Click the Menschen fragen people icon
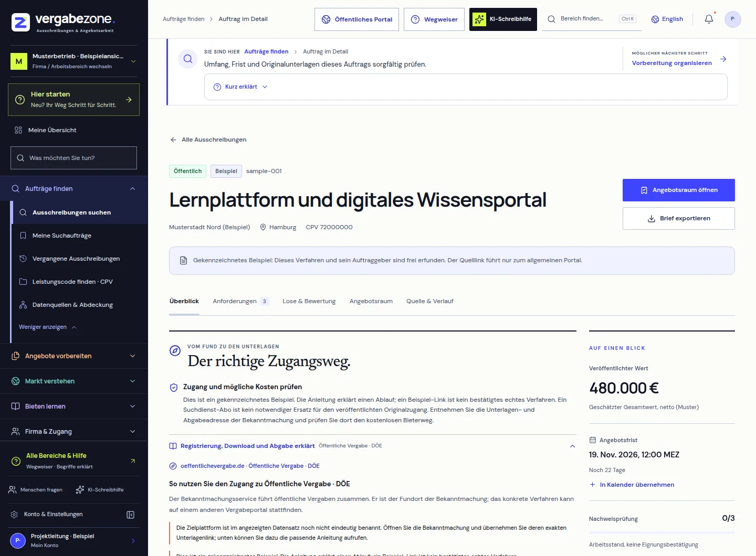Image resolution: width=756 pixels, height=556 pixels. pyautogui.click(x=13, y=490)
